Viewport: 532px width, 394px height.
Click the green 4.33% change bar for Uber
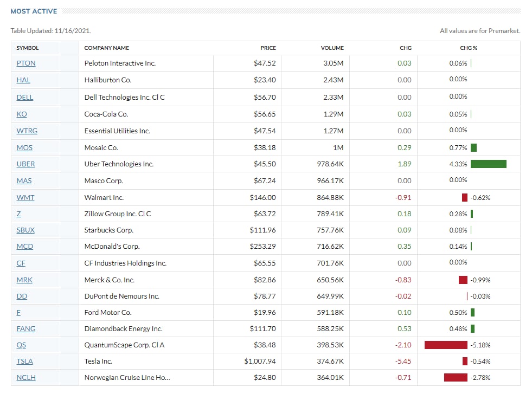[488, 164]
